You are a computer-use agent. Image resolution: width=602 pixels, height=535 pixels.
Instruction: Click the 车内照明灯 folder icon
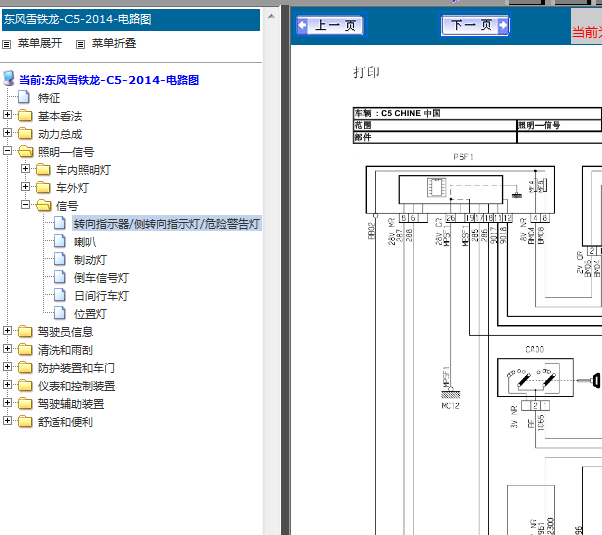point(43,169)
